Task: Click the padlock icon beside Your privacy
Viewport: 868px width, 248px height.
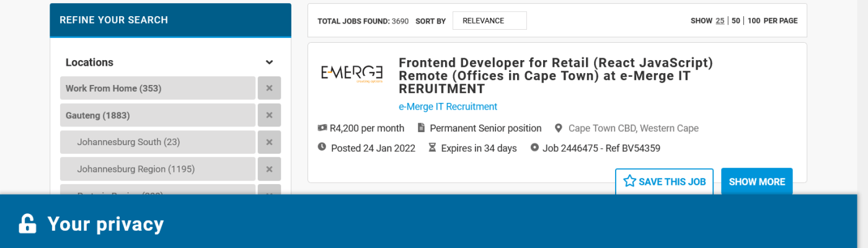Action: tap(27, 224)
